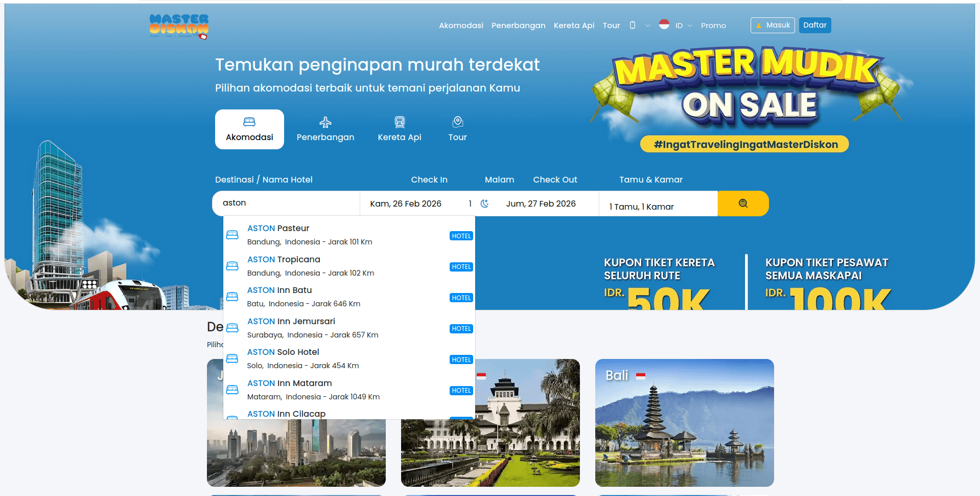This screenshot has height=496, width=980.
Task: Click the user icon inside the Masuk button
Action: pos(758,25)
